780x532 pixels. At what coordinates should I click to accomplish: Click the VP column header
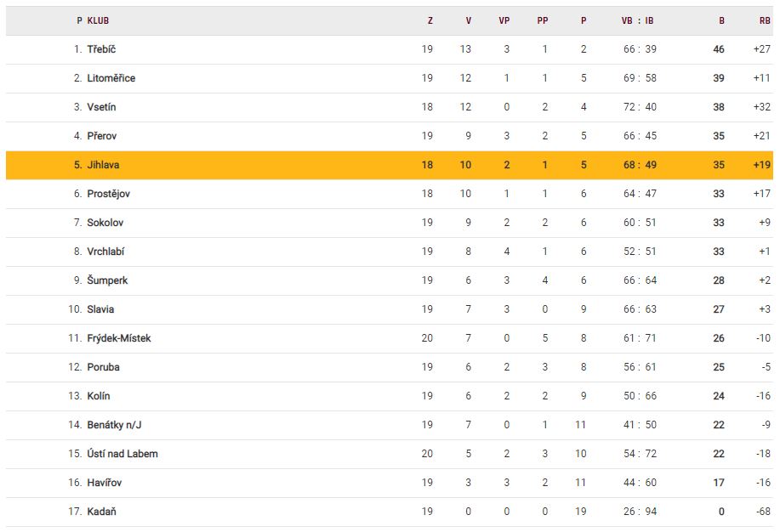click(504, 20)
